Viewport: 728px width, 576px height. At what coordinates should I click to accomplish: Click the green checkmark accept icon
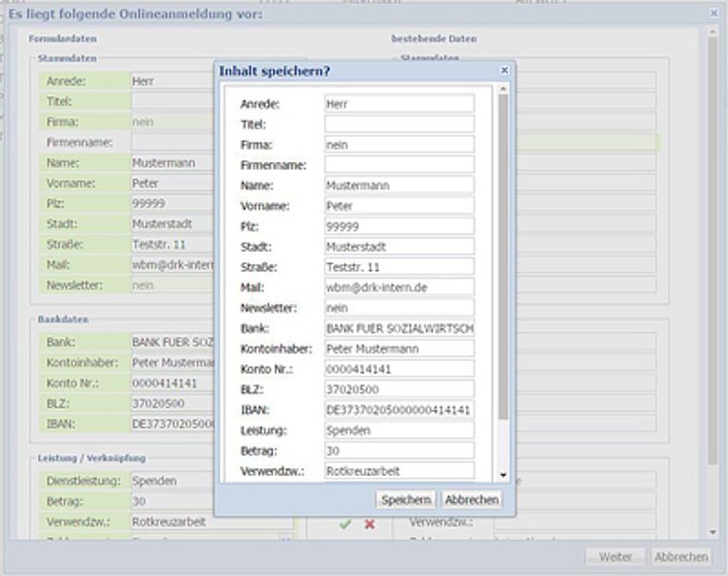click(345, 524)
